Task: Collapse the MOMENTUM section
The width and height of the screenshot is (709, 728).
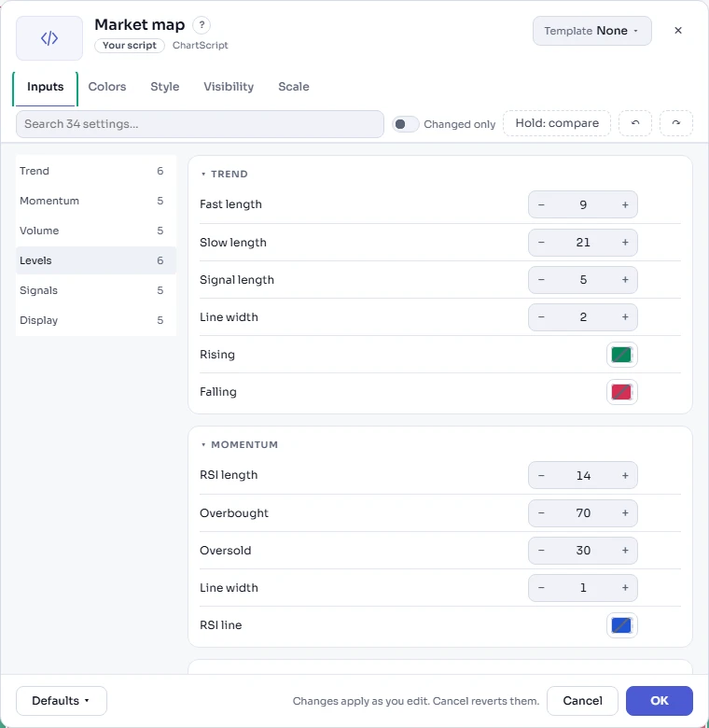Action: [x=240, y=445]
